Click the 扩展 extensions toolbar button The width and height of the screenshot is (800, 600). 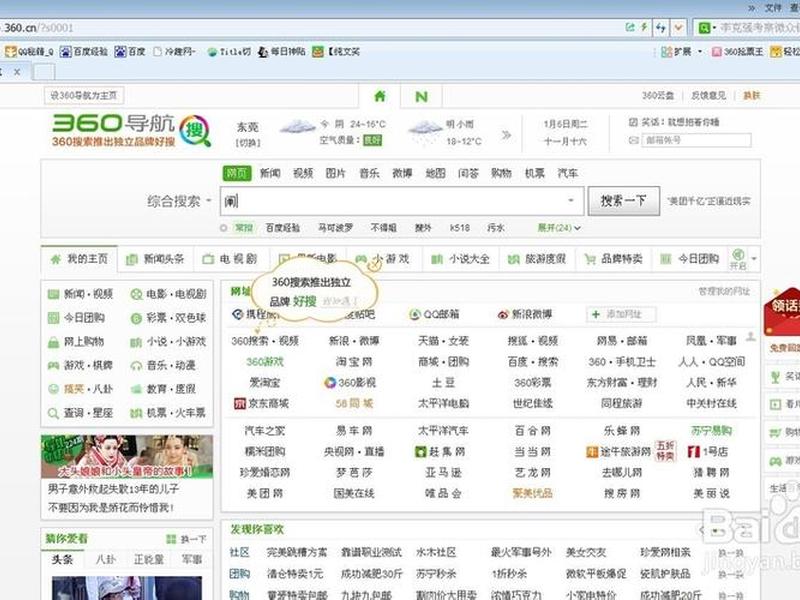coord(676,52)
